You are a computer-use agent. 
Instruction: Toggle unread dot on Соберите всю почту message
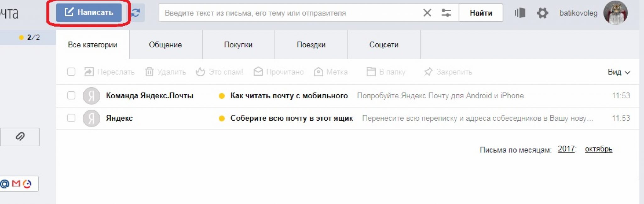click(222, 119)
